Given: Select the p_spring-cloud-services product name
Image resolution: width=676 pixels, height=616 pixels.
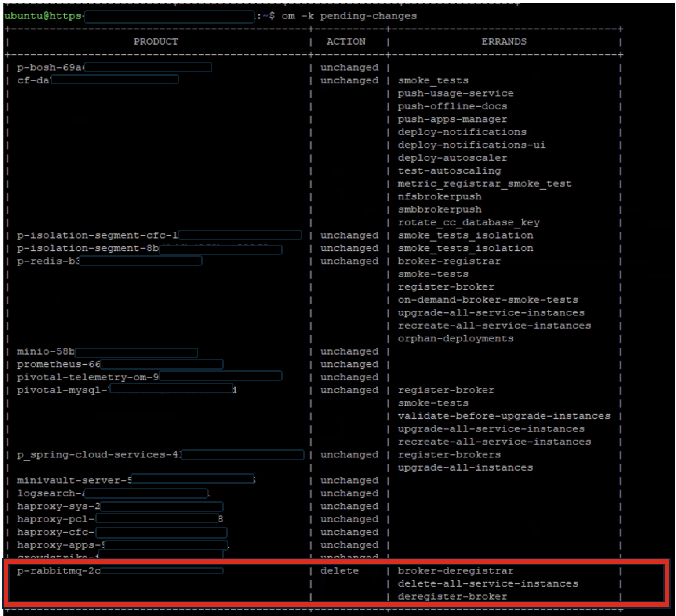Looking at the screenshot, I should pyautogui.click(x=99, y=455).
